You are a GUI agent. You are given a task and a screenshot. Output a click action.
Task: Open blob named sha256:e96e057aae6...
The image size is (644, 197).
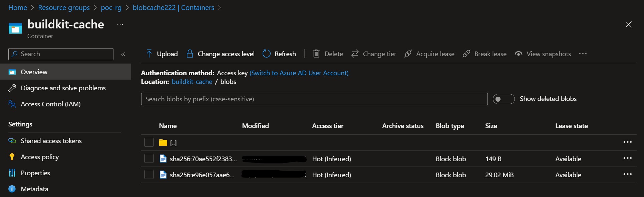click(x=202, y=175)
